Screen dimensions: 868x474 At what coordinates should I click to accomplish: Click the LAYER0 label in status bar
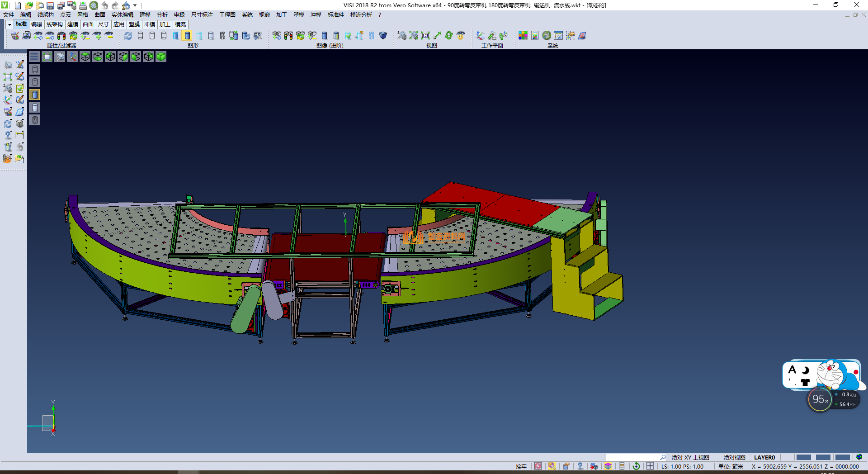coord(764,457)
